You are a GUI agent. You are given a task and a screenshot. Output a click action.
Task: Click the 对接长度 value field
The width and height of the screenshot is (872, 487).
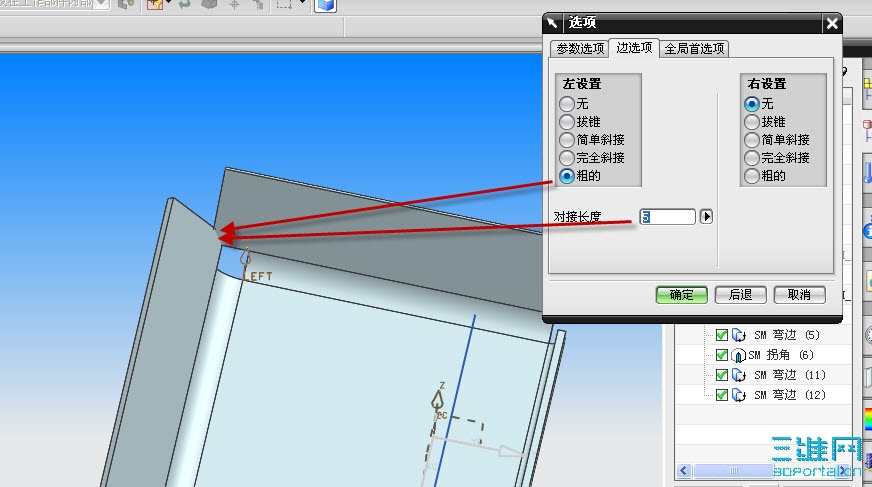(x=667, y=217)
